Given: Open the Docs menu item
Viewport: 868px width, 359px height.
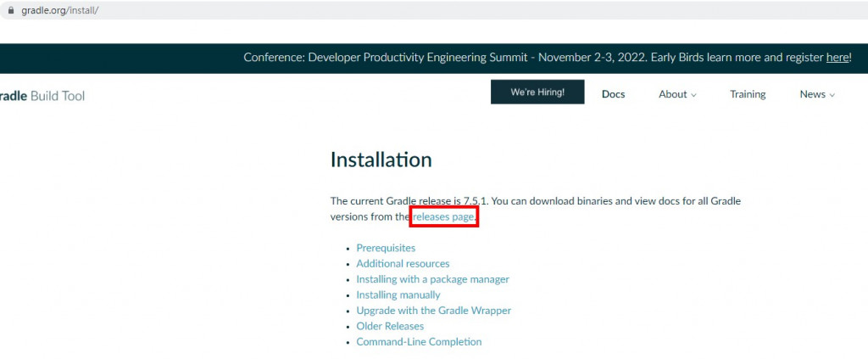Looking at the screenshot, I should click(x=614, y=94).
